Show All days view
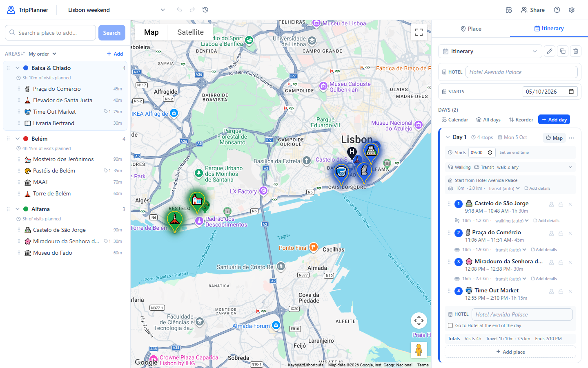Image resolution: width=588 pixels, height=368 pixels. click(488, 120)
